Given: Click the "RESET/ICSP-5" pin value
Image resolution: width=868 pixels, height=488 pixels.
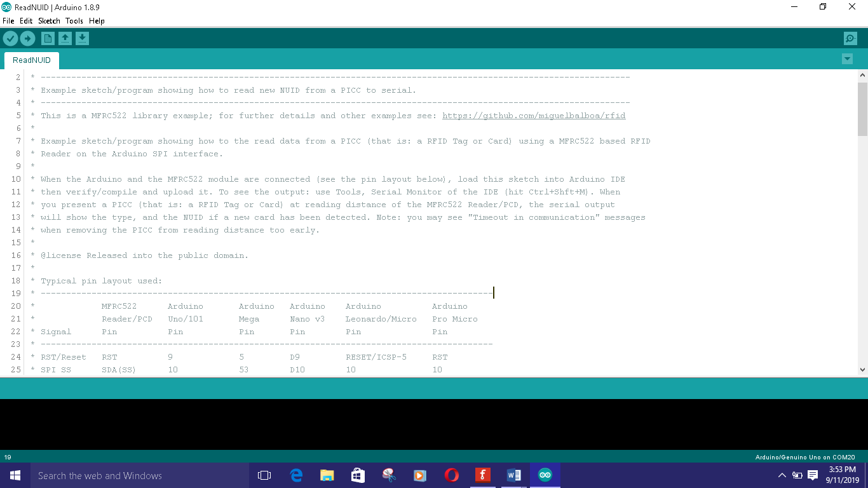Looking at the screenshot, I should (x=376, y=357).
